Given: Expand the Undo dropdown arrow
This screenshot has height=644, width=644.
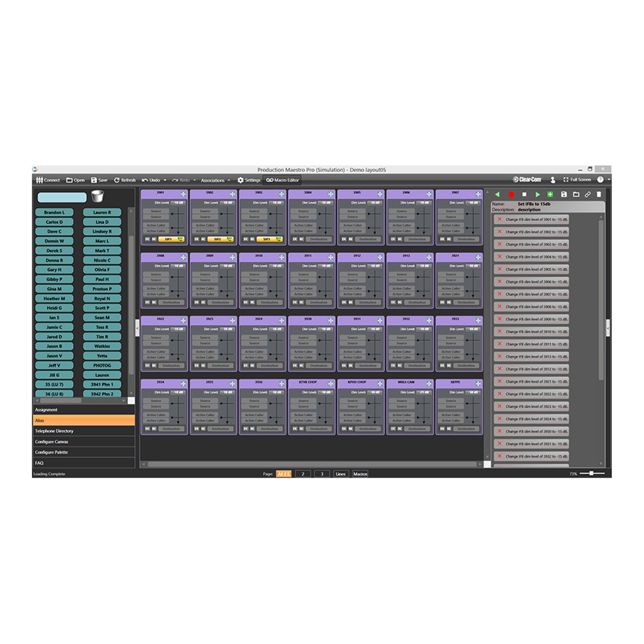Looking at the screenshot, I should point(165,180).
